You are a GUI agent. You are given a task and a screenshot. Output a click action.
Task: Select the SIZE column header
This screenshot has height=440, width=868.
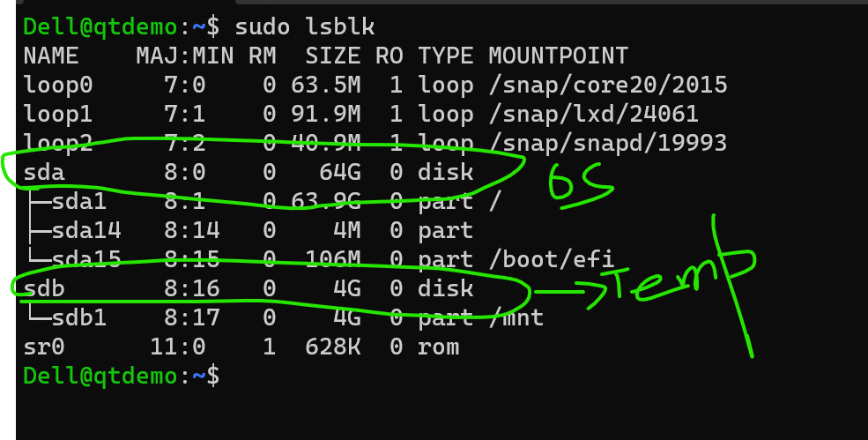333,56
